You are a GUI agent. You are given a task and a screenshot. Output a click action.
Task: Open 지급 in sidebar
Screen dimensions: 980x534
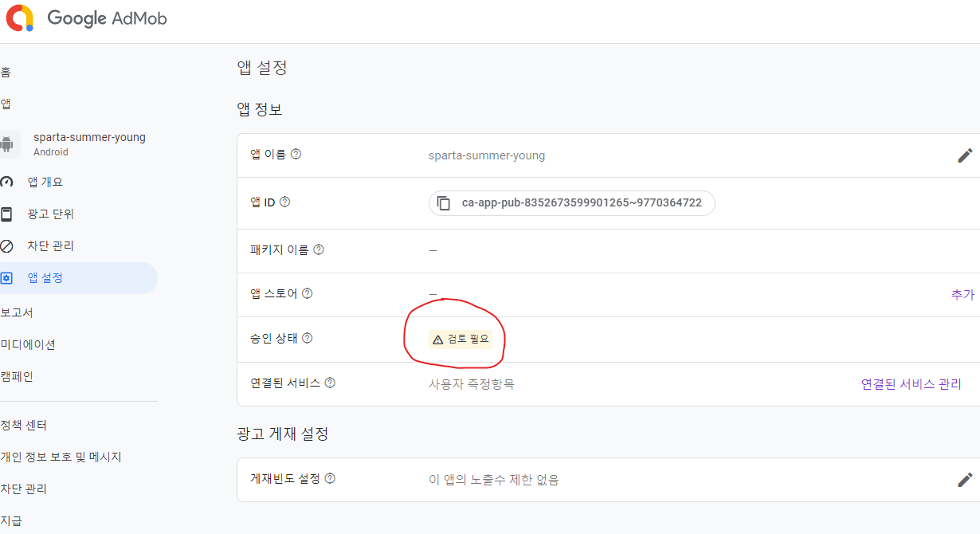pyautogui.click(x=11, y=520)
